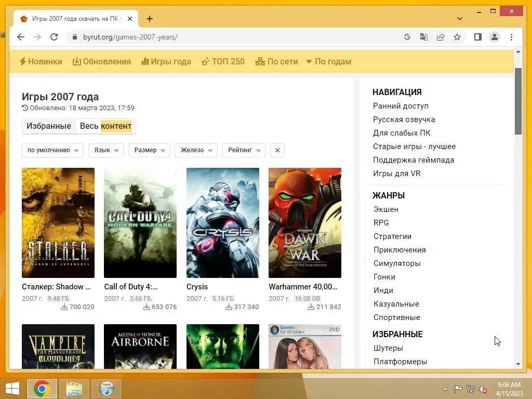Open the Для слабых ПК link
Viewport: 532px width, 399px height.
click(402, 133)
